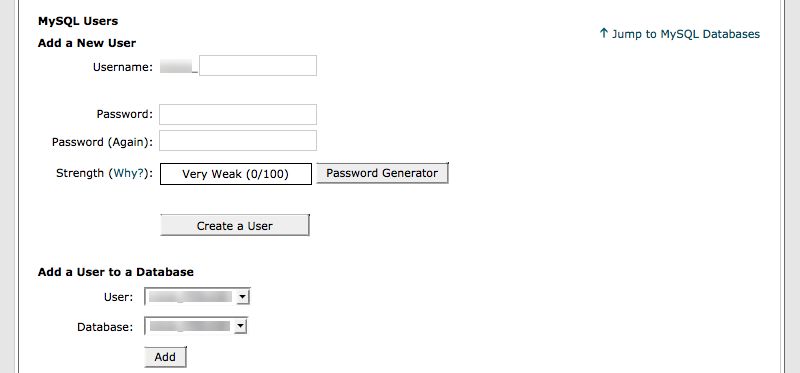Viewport: 800px width, 373px height.
Task: Click the Create a User button
Action: coord(235,226)
